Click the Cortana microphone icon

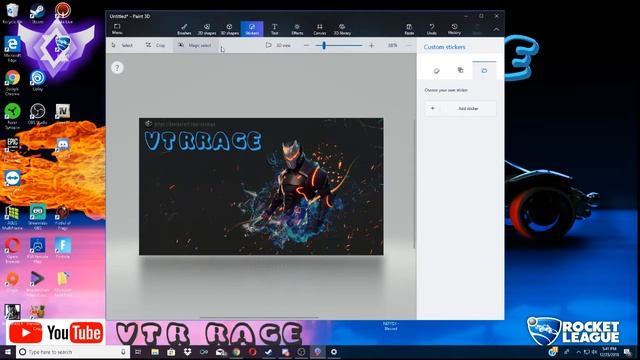click(123, 352)
